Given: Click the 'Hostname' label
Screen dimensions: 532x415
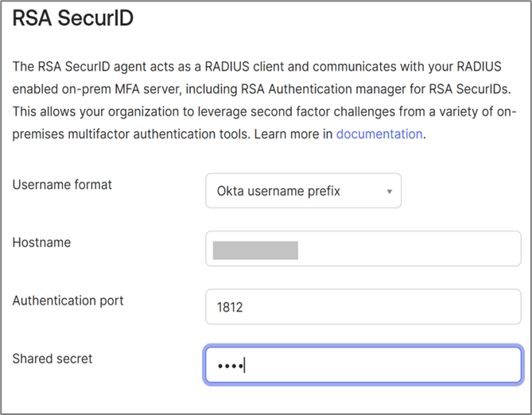Looking at the screenshot, I should pos(41,242).
